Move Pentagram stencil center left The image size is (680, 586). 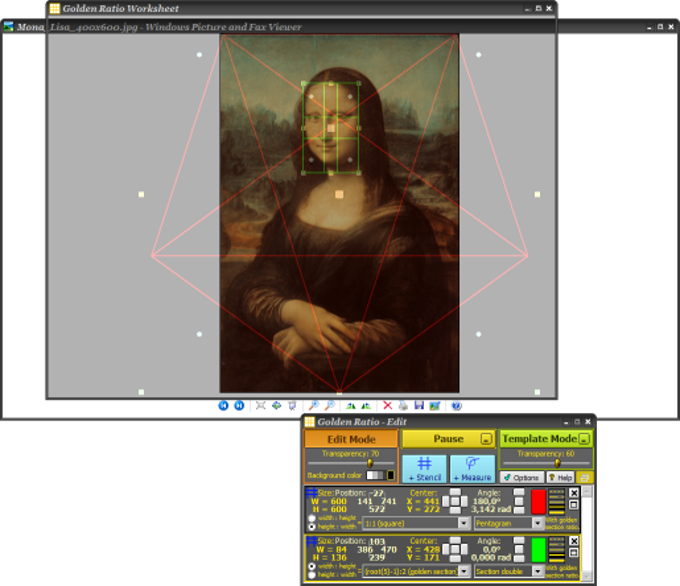(x=446, y=502)
